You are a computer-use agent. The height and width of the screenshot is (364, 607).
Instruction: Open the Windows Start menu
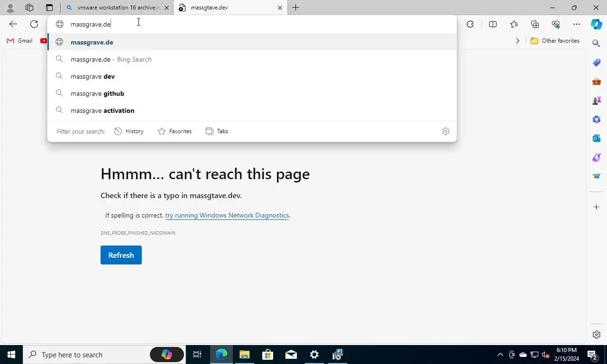point(11,355)
